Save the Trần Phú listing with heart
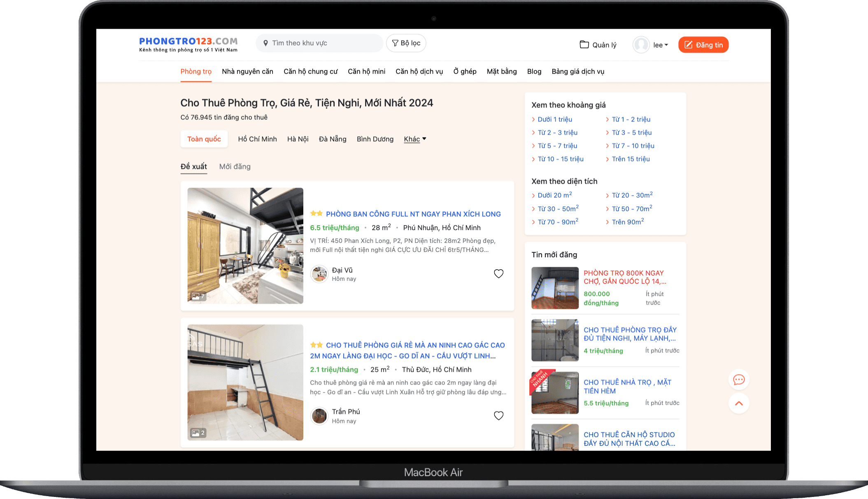This screenshot has width=868, height=499. click(x=498, y=416)
